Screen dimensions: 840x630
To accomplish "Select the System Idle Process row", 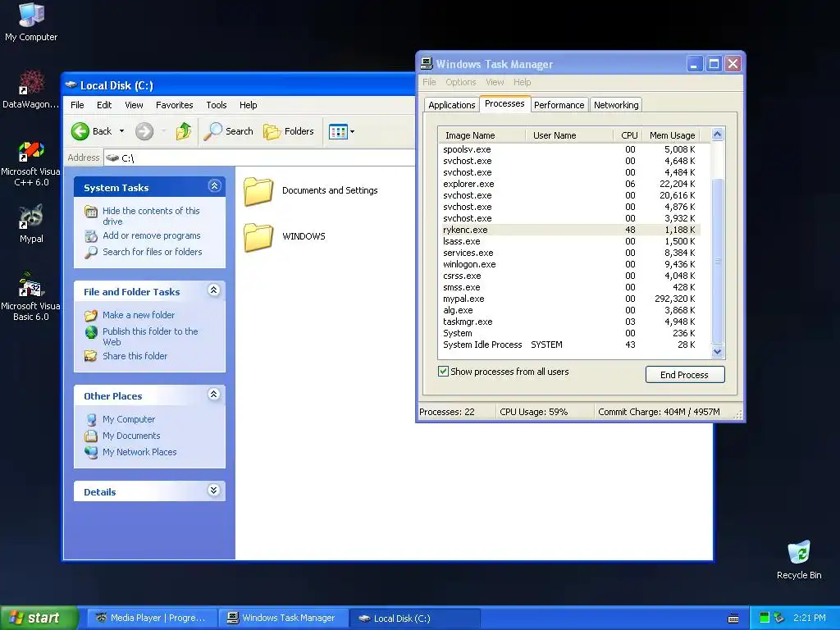I will click(569, 345).
